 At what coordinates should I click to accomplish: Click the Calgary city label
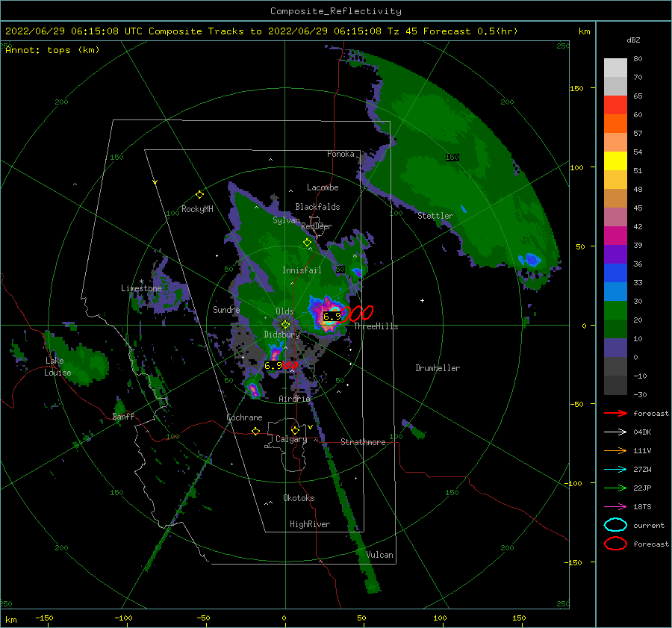[291, 439]
